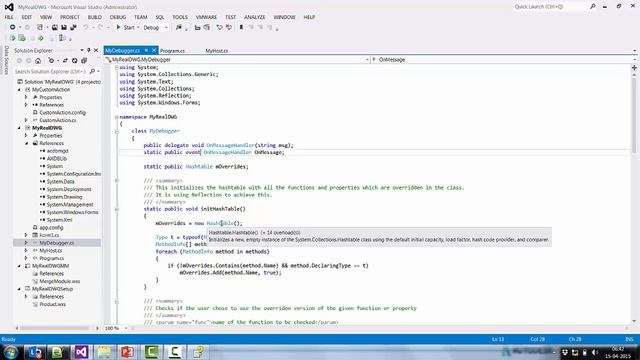640x360 pixels.
Task: Collapse the MyRealDWG project node
Action: coord(19,128)
